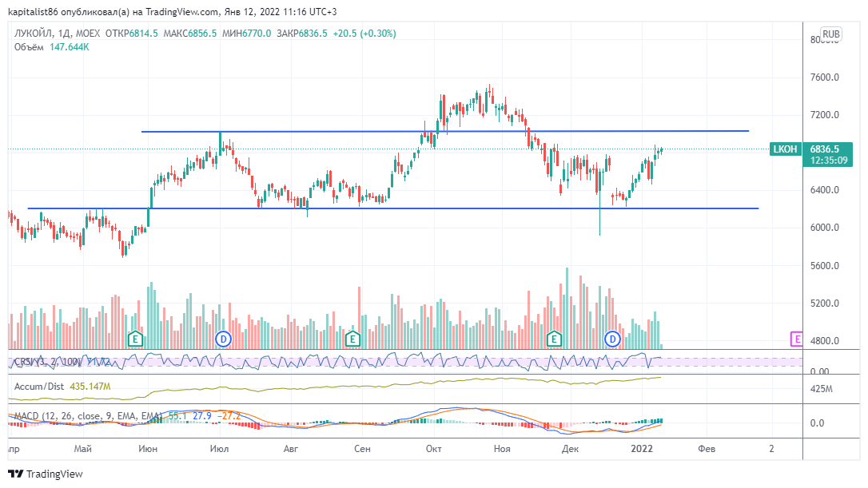The width and height of the screenshot is (868, 488).
Task: Select the Объём volume indicator label
Action: (x=29, y=47)
